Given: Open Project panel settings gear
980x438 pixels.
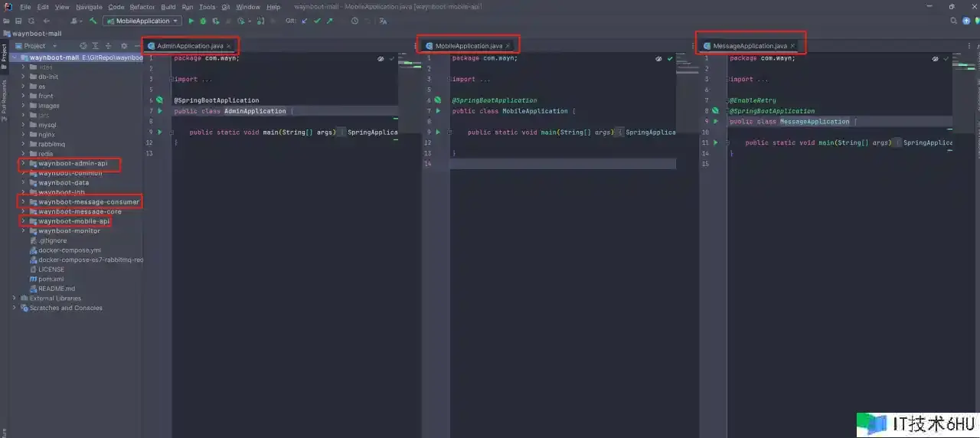Looking at the screenshot, I should (x=124, y=46).
